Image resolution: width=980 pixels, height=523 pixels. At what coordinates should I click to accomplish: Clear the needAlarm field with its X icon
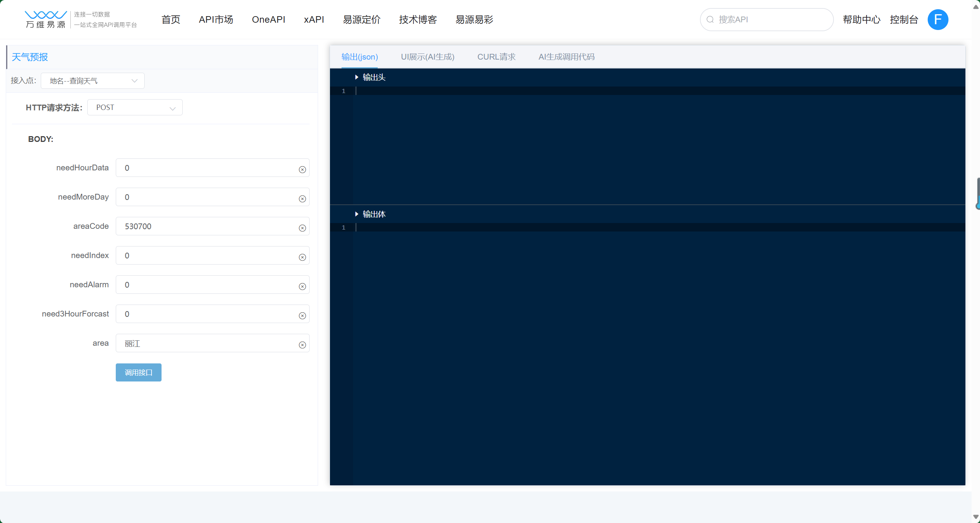[302, 286]
